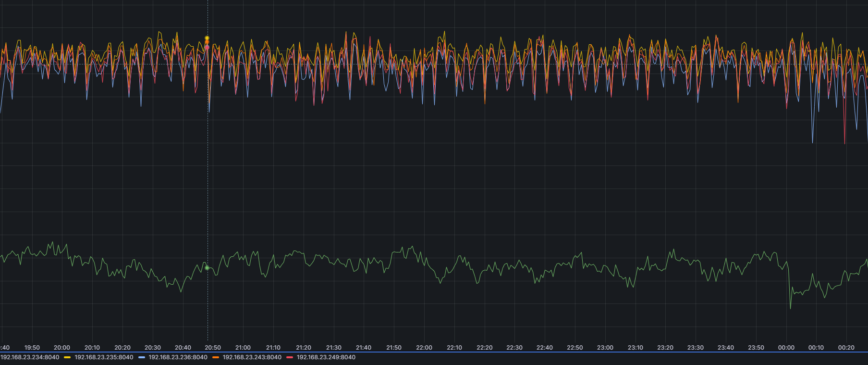Click the 00:10 time axis label
Image resolution: width=868 pixels, height=365 pixels.
816,348
